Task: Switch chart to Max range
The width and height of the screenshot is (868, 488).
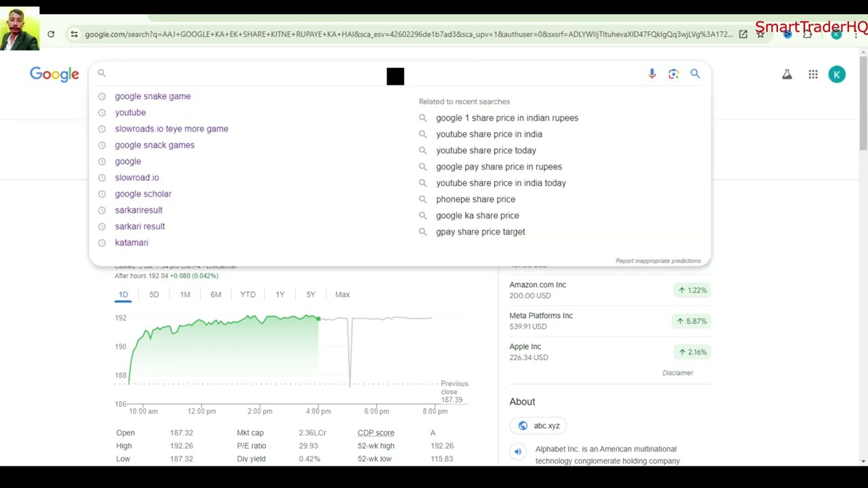Action: click(x=342, y=295)
